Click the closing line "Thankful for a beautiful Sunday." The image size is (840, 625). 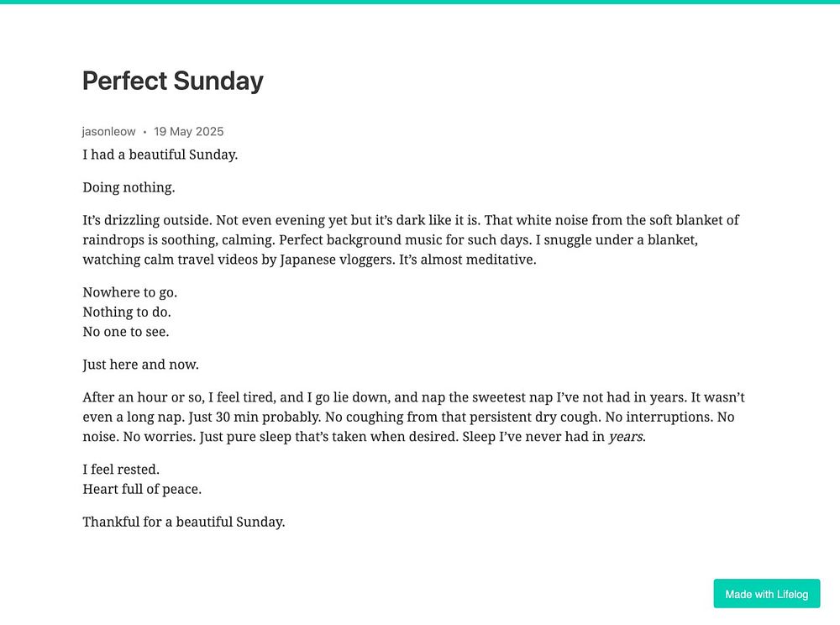click(x=184, y=522)
